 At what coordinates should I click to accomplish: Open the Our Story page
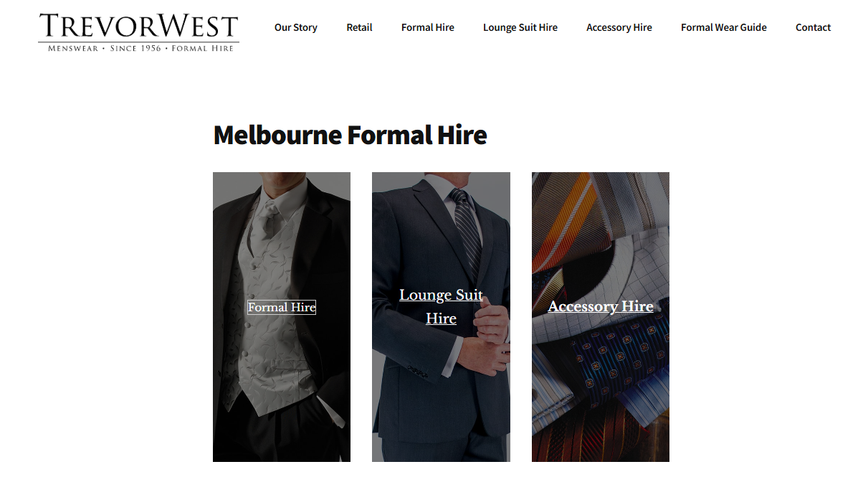pyautogui.click(x=296, y=27)
